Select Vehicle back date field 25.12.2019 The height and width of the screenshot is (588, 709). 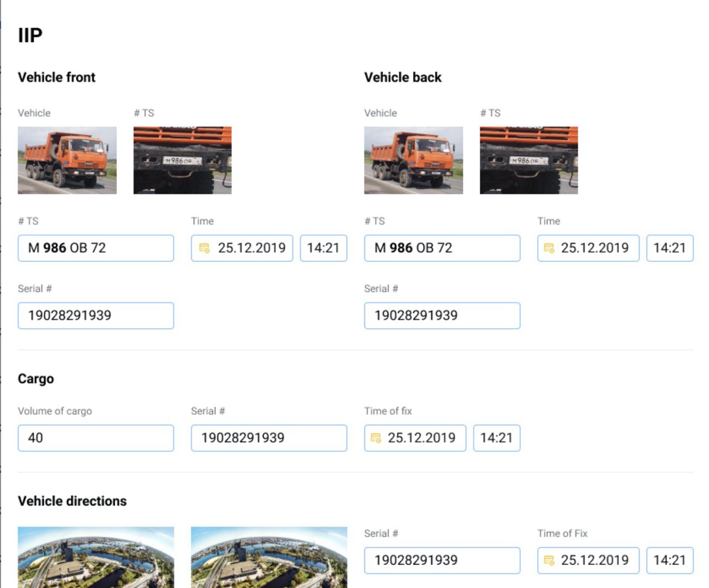click(588, 248)
